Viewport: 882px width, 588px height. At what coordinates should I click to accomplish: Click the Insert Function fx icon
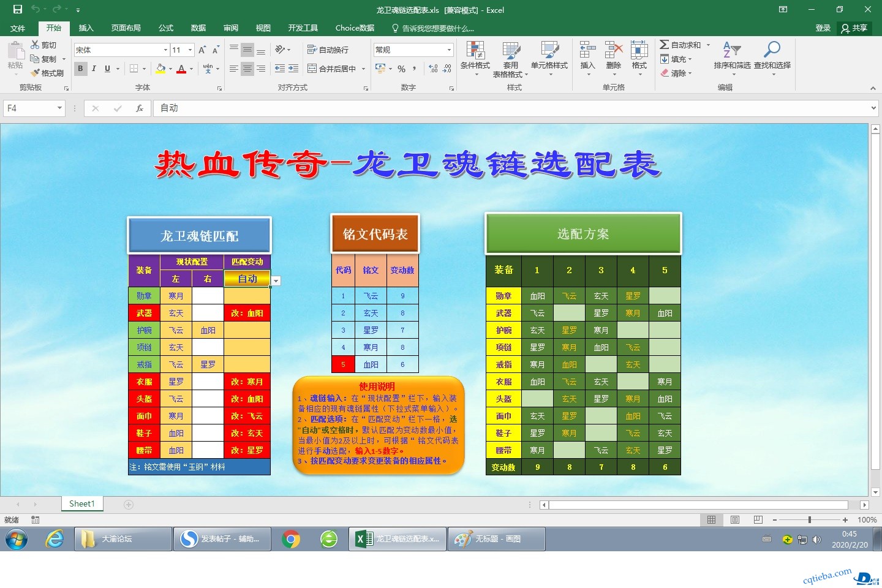click(x=140, y=108)
